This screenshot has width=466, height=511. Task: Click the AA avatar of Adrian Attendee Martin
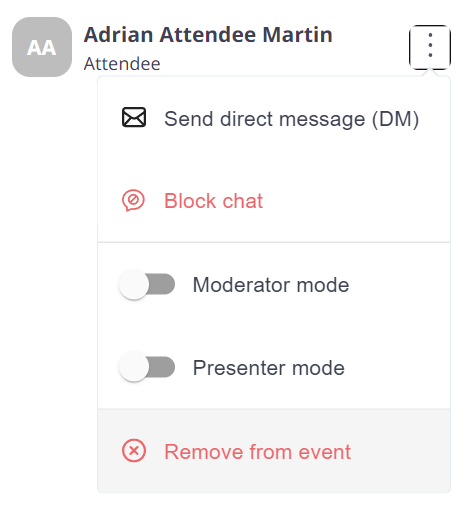click(x=42, y=47)
